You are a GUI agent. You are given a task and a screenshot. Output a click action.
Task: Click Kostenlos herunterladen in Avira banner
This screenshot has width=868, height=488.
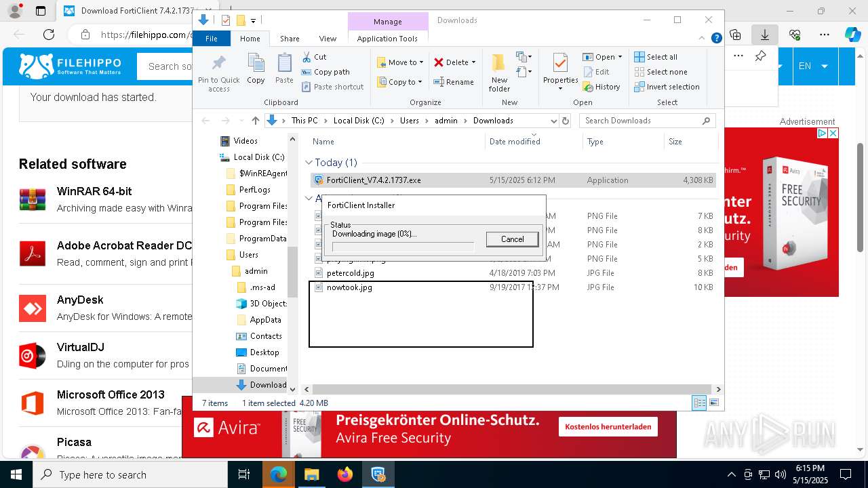coord(608,426)
